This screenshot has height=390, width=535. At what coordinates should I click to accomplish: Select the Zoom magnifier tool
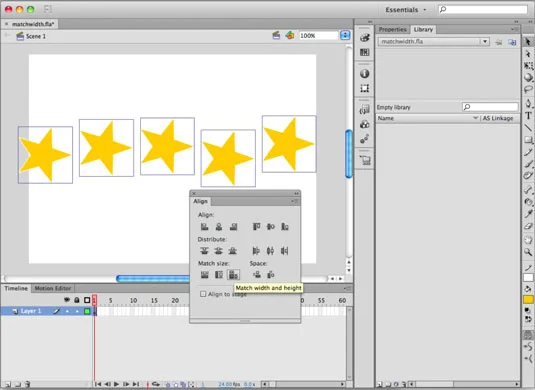(x=528, y=252)
